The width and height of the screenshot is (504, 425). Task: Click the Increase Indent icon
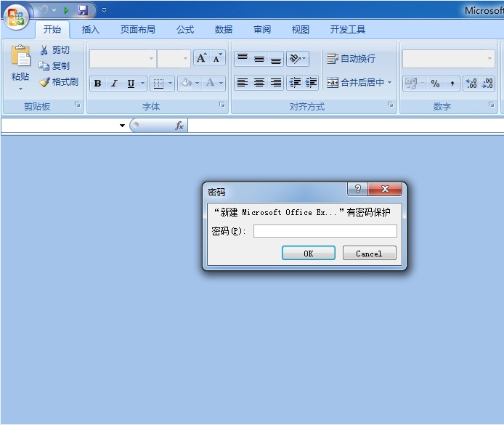click(311, 83)
